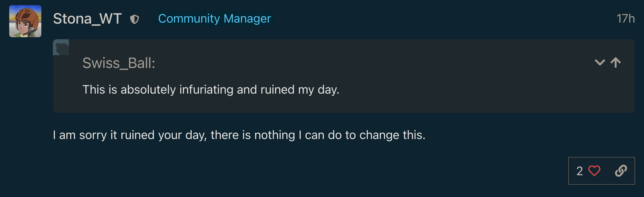Open the 17h post timestamp

pyautogui.click(x=626, y=19)
